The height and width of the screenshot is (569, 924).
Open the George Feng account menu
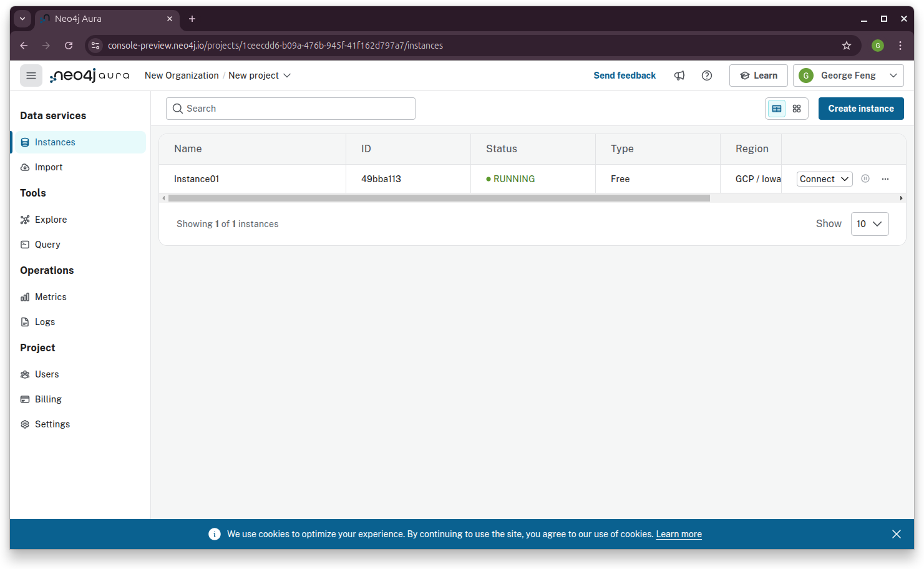849,75
